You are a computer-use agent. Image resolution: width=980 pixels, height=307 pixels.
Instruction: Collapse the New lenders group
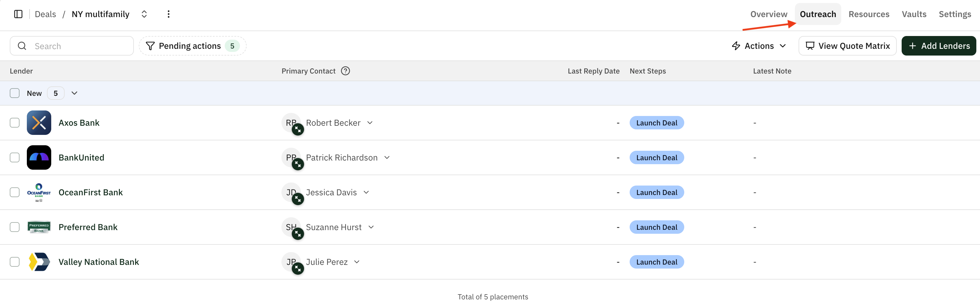pos(75,93)
